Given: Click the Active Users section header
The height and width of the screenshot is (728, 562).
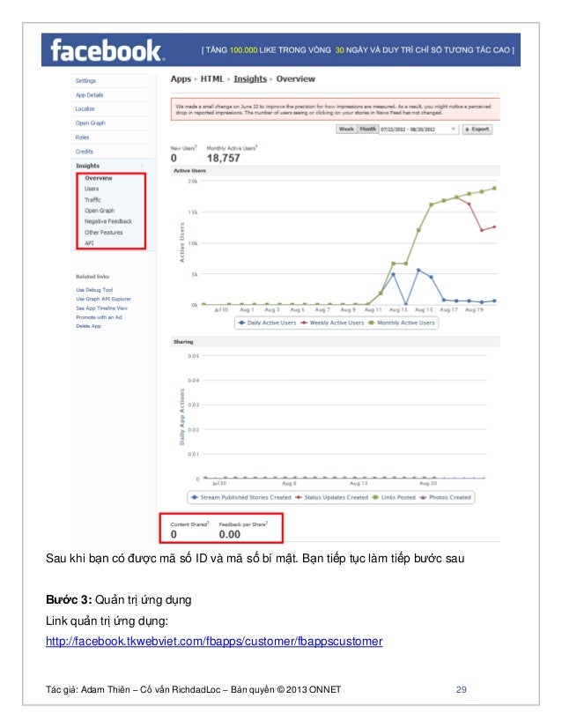Looking at the screenshot, I should tap(335, 171).
